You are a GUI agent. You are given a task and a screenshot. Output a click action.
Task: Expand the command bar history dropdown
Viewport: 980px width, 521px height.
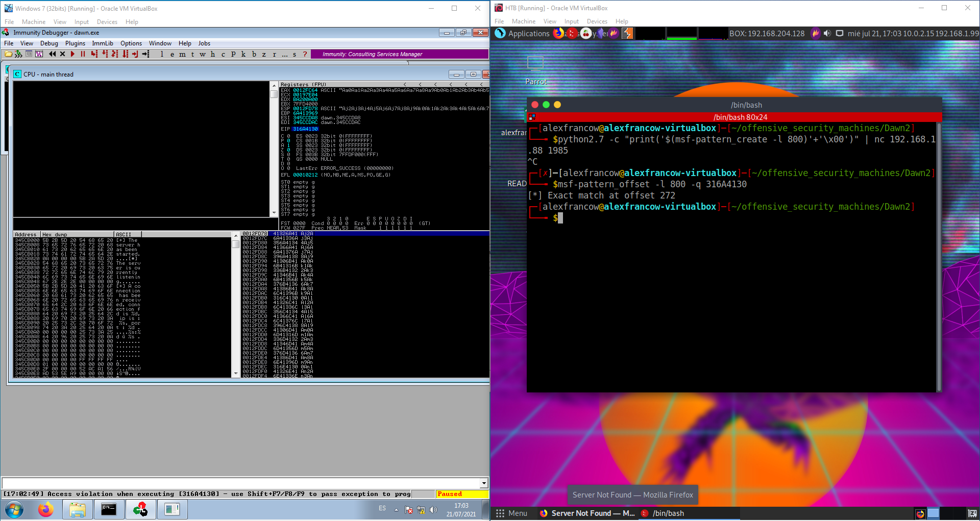[x=484, y=483]
